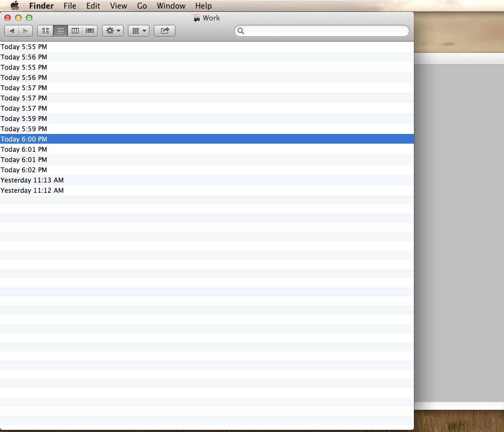Zoom the Work window with green button

29,18
